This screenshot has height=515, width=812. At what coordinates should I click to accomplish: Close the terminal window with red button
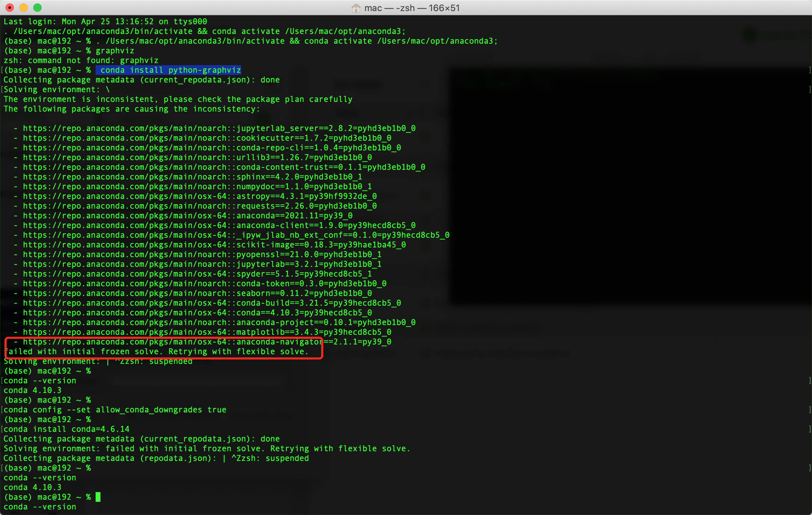click(x=10, y=8)
